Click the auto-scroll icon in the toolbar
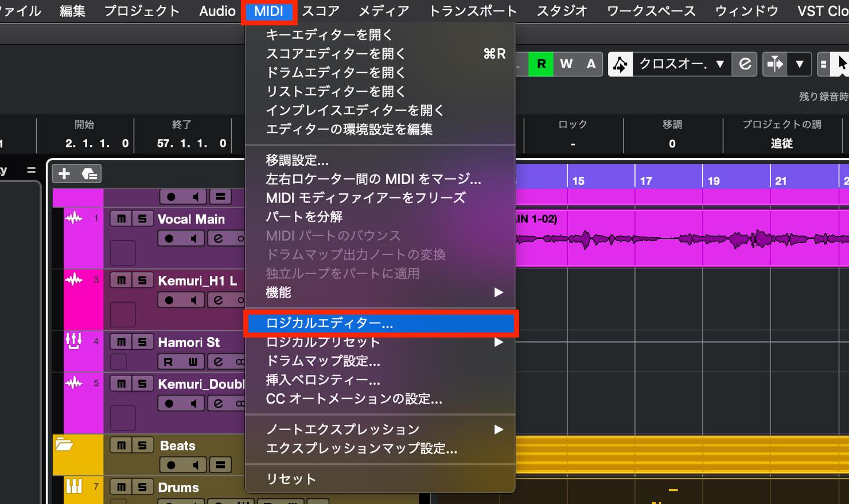849x504 pixels. (774, 64)
